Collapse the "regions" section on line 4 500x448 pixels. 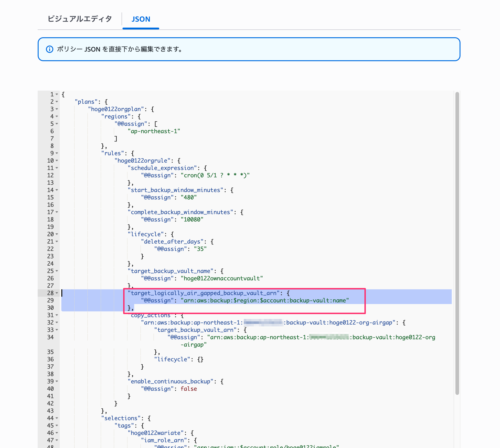click(x=57, y=116)
